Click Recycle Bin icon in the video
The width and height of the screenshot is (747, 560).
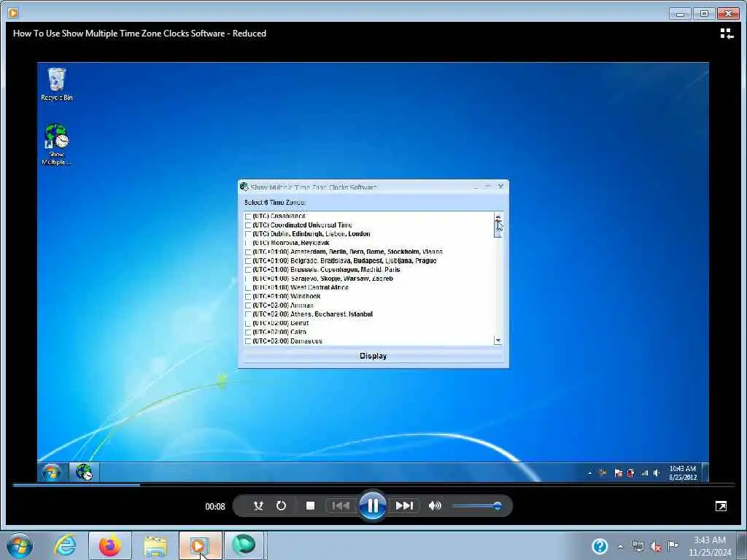pyautogui.click(x=57, y=85)
